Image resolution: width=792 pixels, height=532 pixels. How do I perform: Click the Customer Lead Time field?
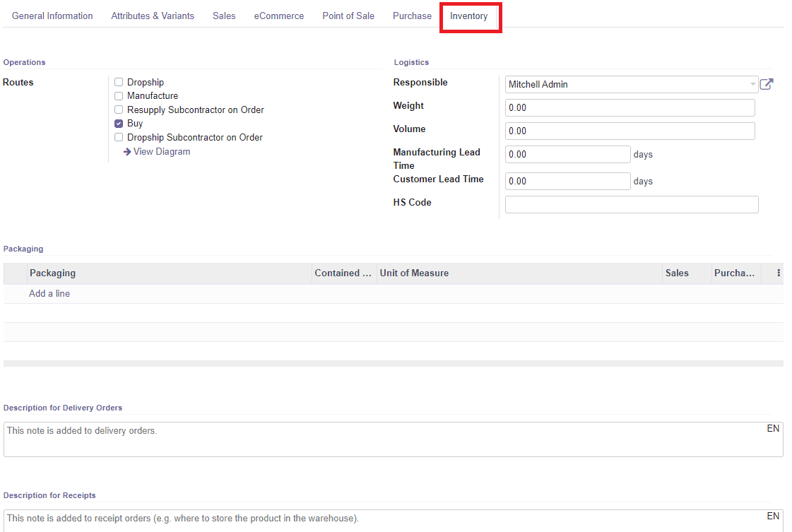point(567,181)
